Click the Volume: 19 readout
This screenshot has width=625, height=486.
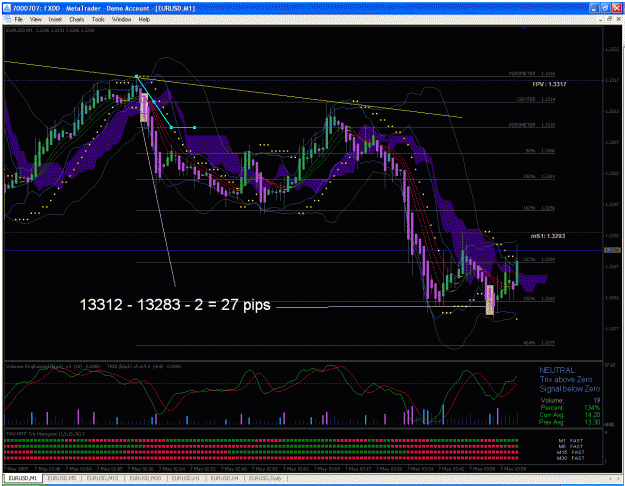[x=570, y=400]
